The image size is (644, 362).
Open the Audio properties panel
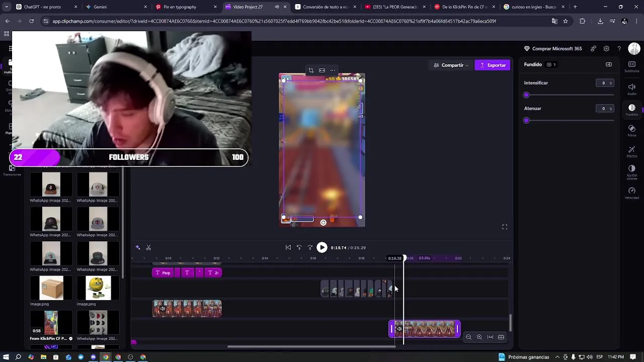point(632,89)
